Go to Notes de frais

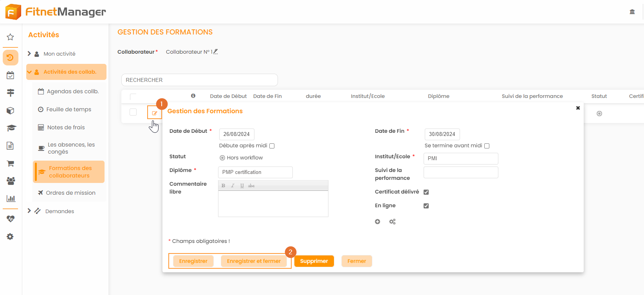66,127
